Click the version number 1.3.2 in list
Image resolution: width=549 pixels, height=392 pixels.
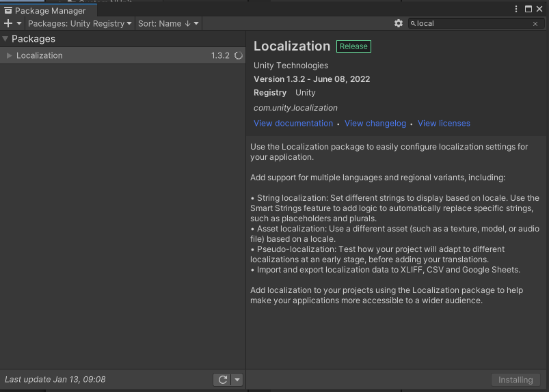coord(220,55)
